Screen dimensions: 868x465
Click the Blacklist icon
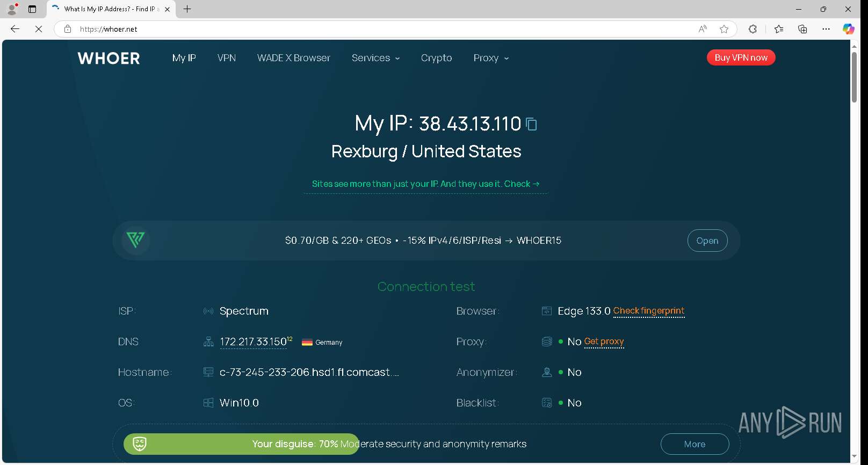pos(547,403)
